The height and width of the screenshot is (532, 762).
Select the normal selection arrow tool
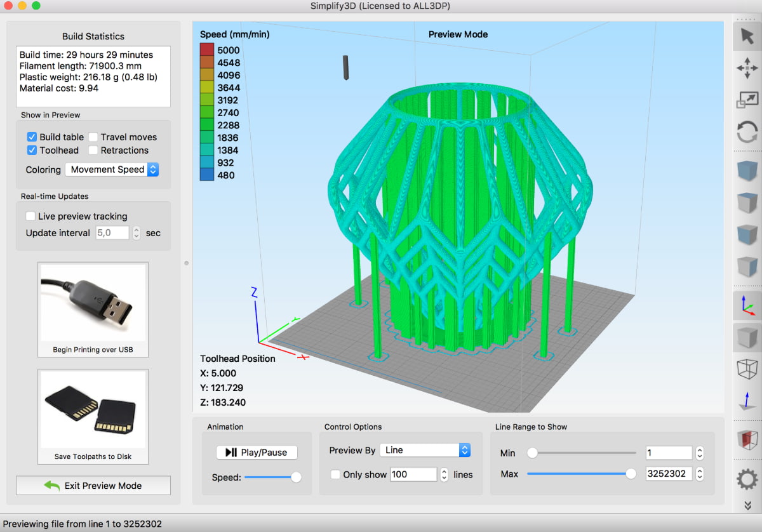(747, 36)
